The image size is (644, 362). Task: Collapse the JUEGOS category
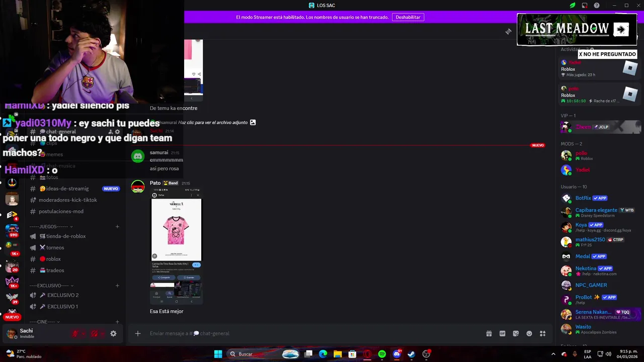click(x=51, y=227)
